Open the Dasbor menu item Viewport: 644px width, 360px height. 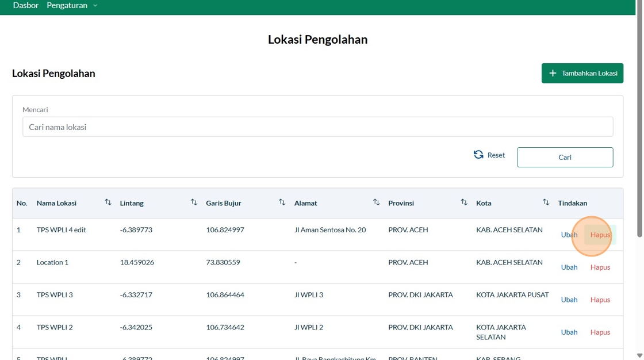pos(26,6)
